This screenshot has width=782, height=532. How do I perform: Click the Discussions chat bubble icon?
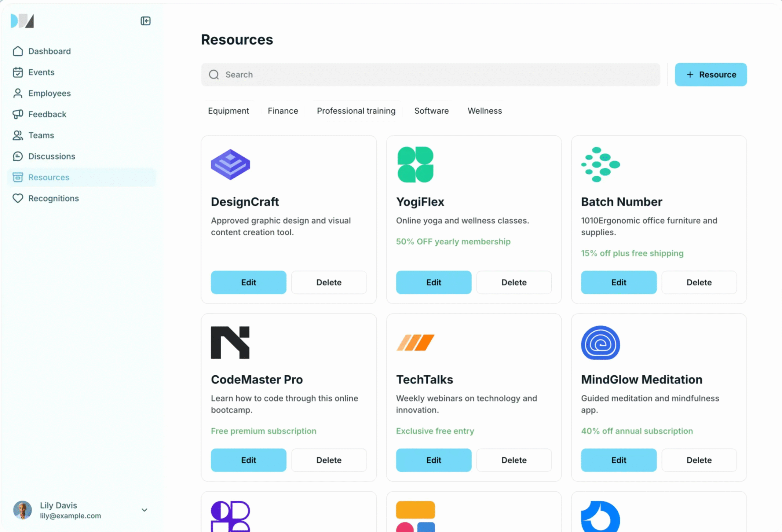(x=18, y=156)
